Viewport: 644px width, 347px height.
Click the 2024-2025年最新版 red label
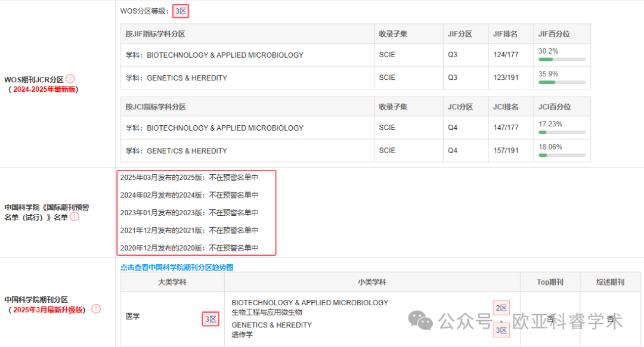(x=44, y=89)
